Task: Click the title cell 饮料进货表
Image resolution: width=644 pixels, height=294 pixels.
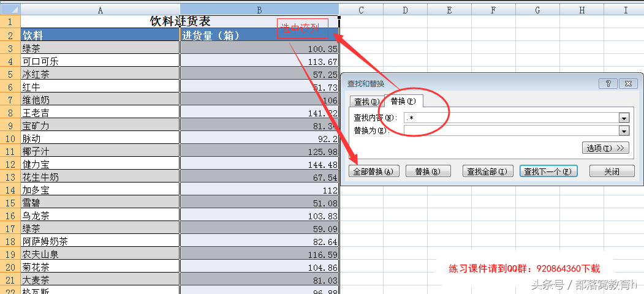Action: tap(180, 22)
